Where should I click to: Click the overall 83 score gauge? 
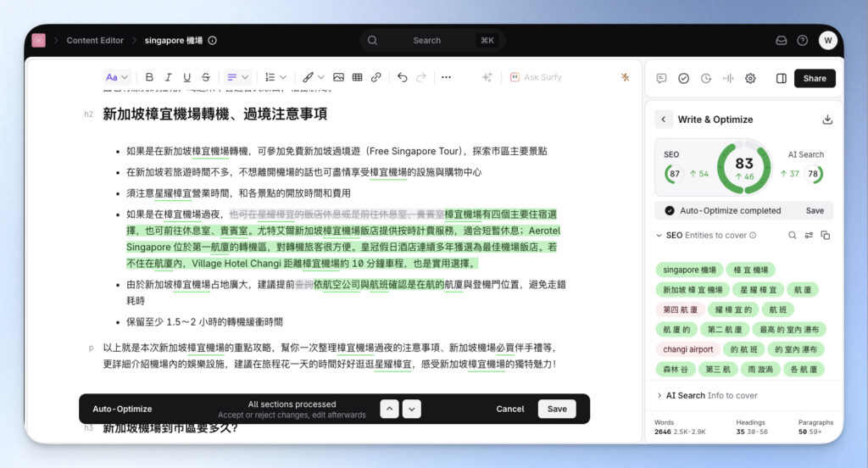pyautogui.click(x=744, y=167)
